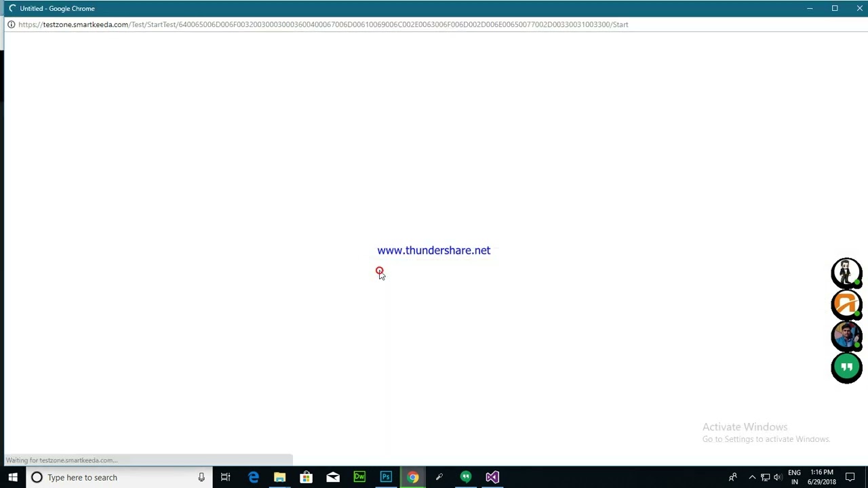Click the network icon in system tray
Viewport: 868px width, 488px height.
(x=765, y=477)
